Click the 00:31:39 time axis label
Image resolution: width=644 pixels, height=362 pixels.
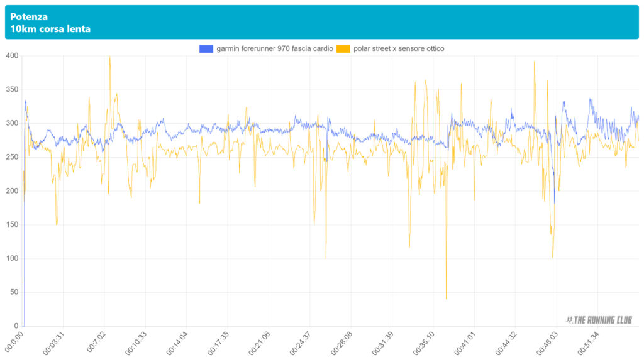pos(383,343)
